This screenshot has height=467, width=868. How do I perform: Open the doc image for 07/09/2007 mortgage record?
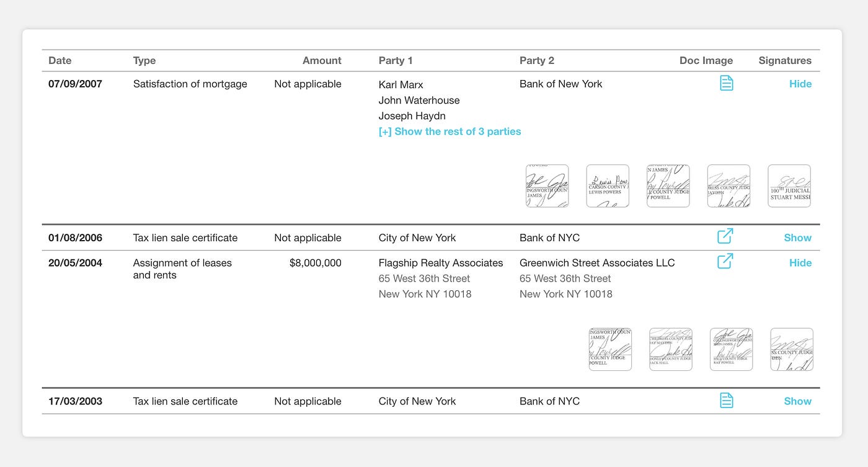click(725, 82)
